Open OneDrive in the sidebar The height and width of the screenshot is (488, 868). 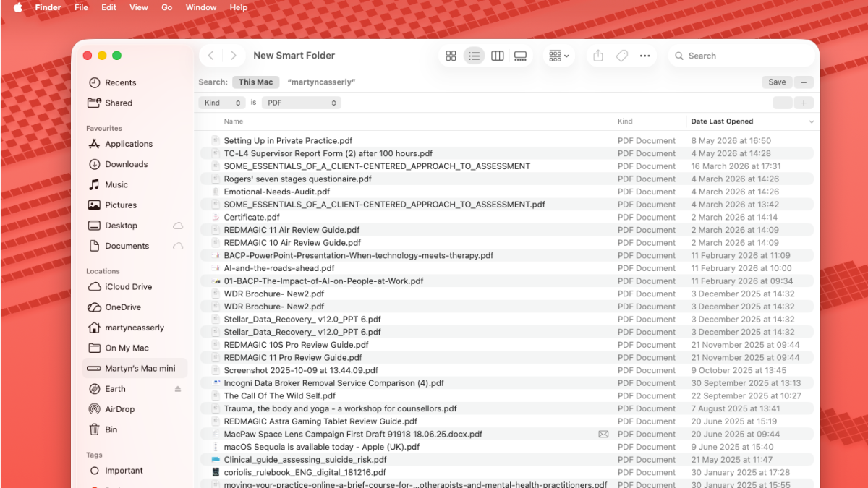135,307
